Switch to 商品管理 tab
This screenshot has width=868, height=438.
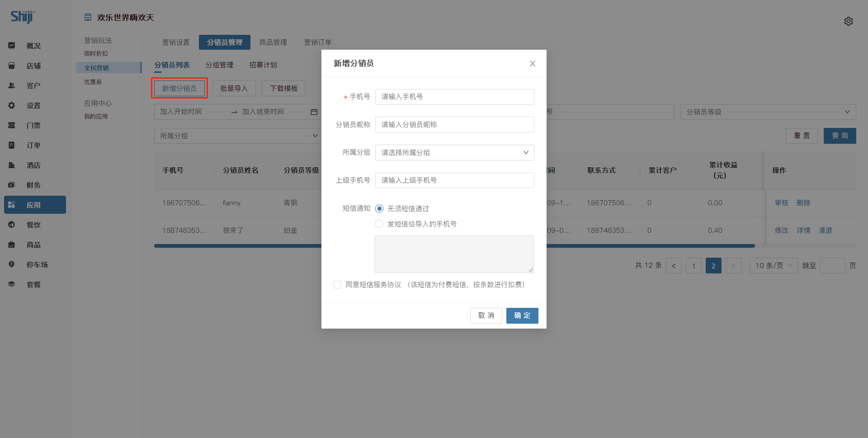pos(273,42)
